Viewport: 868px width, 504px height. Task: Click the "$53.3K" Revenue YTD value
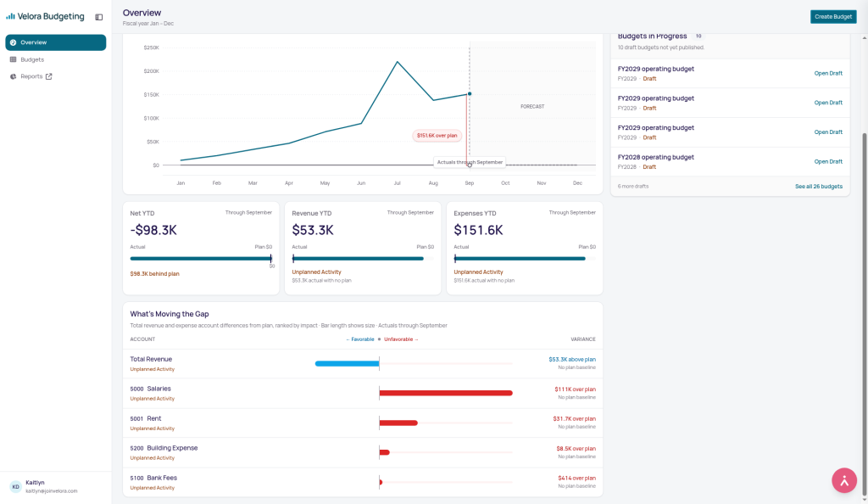(313, 231)
